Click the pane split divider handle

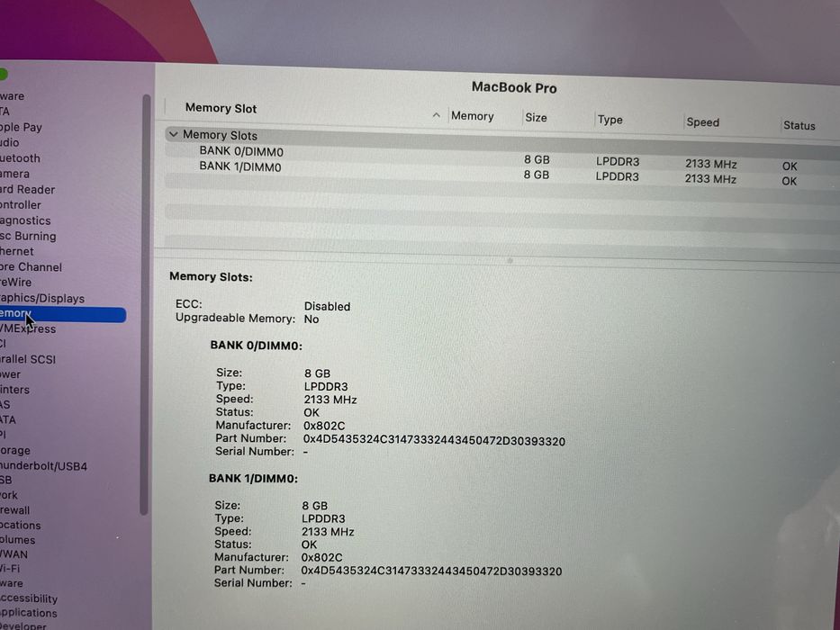coord(510,260)
